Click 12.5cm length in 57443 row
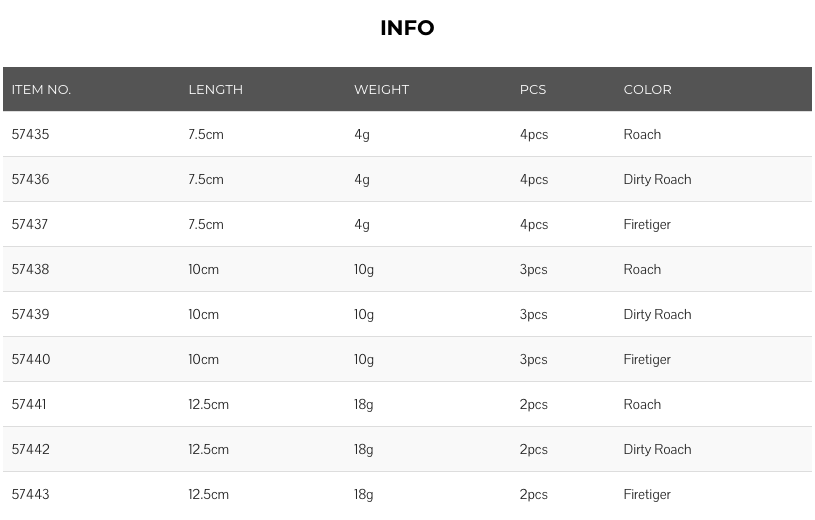Image resolution: width=815 pixels, height=520 pixels. click(x=208, y=494)
